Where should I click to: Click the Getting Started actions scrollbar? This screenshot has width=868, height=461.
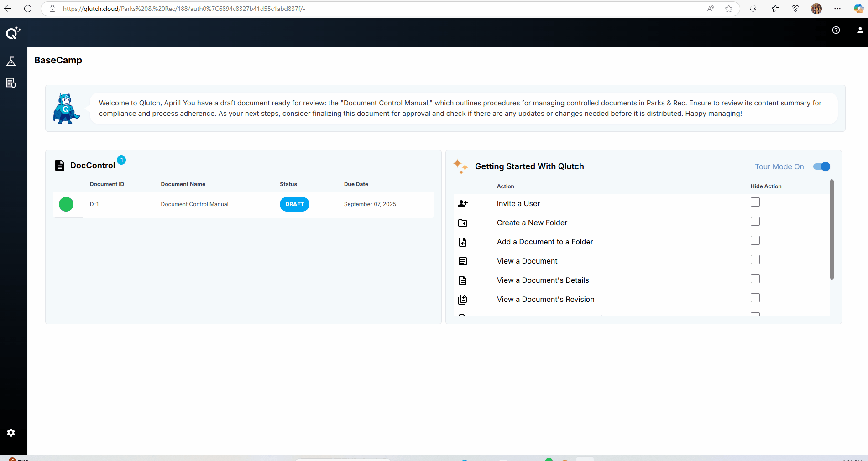[831, 229]
